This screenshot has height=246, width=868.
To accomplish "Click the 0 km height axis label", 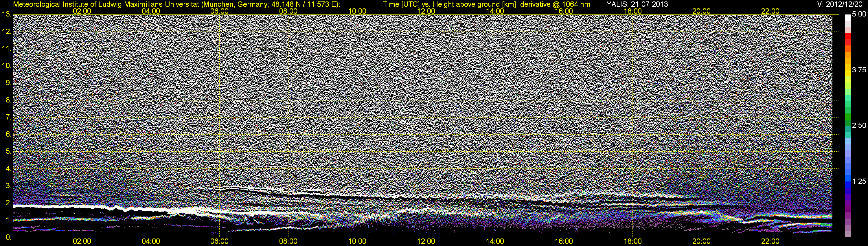I will 8,237.
